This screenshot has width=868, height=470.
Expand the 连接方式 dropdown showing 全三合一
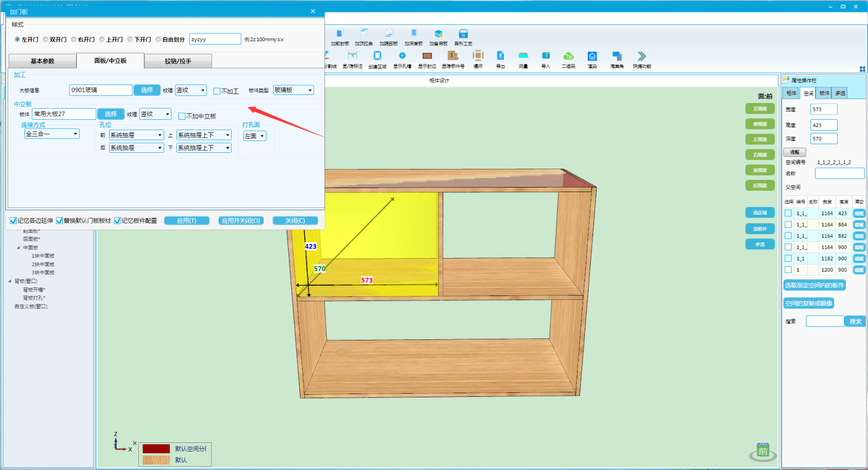click(x=52, y=134)
